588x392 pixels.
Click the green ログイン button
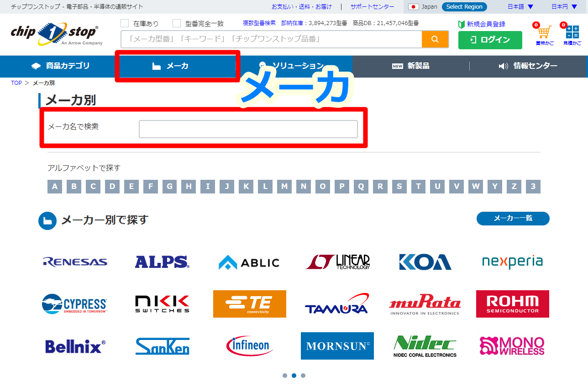pos(490,40)
